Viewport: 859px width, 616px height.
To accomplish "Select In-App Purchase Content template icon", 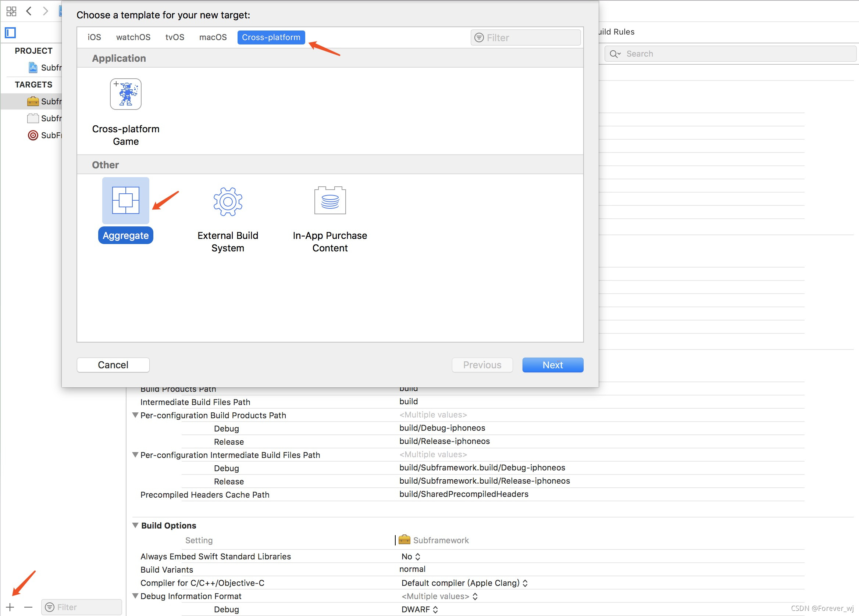I will coord(329,201).
